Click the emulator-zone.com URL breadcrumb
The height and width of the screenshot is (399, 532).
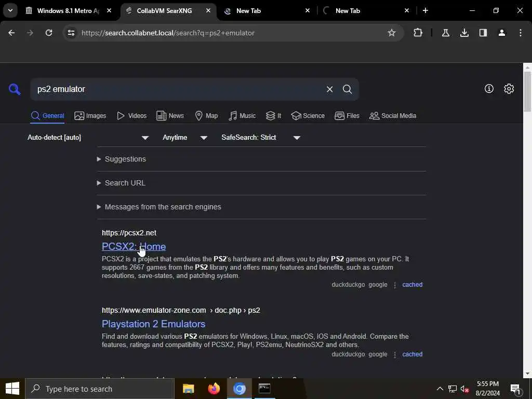click(x=181, y=310)
